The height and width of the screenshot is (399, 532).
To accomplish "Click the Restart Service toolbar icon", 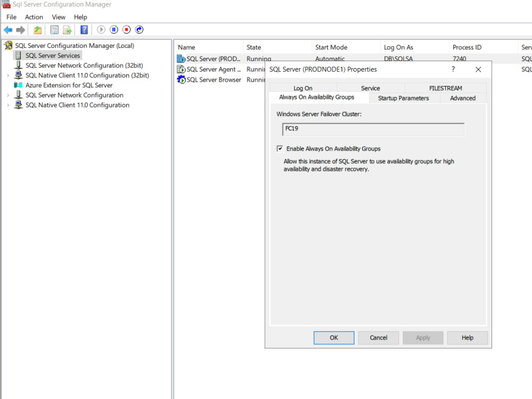I will [139, 30].
